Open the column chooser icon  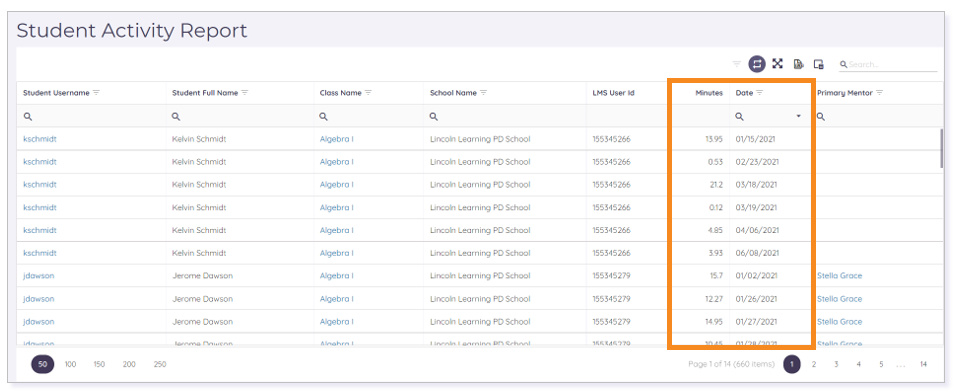click(x=818, y=64)
